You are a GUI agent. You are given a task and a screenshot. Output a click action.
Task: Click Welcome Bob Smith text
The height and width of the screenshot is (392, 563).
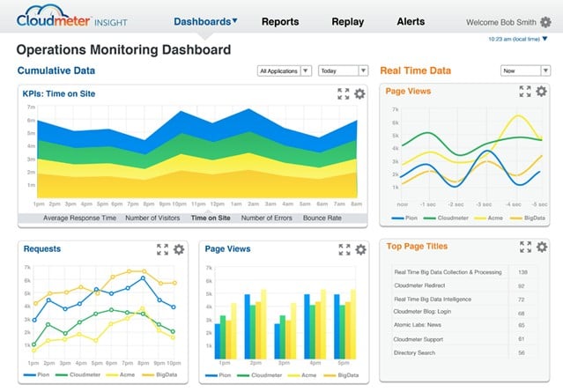click(x=500, y=22)
